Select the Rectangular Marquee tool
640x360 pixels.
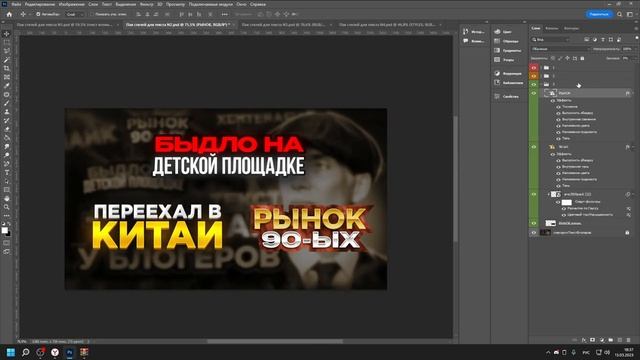tap(7, 42)
